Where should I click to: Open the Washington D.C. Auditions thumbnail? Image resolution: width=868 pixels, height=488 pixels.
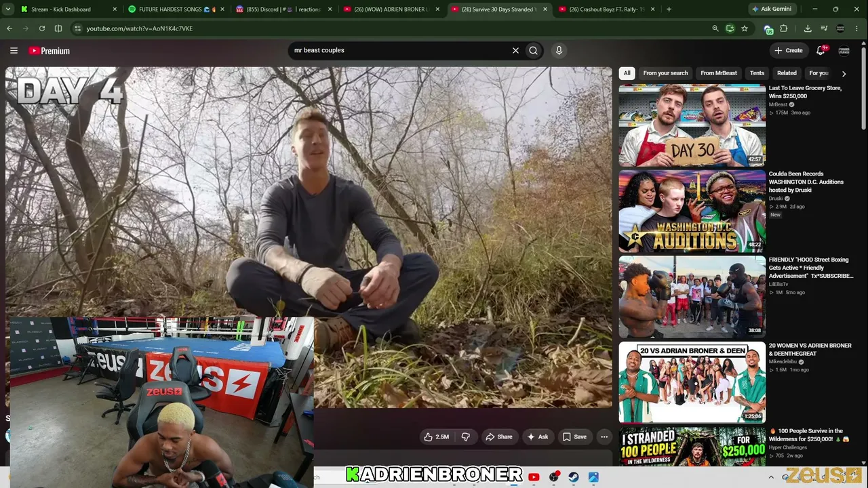692,211
